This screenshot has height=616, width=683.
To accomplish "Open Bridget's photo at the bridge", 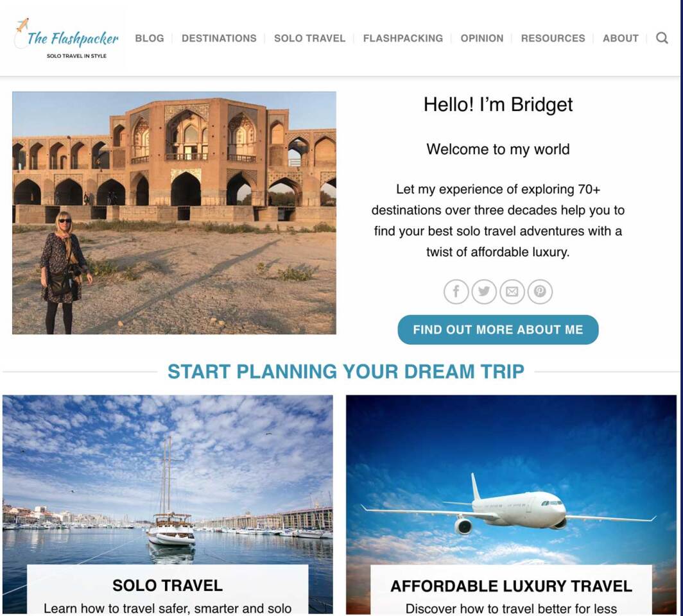I will pos(174,213).
